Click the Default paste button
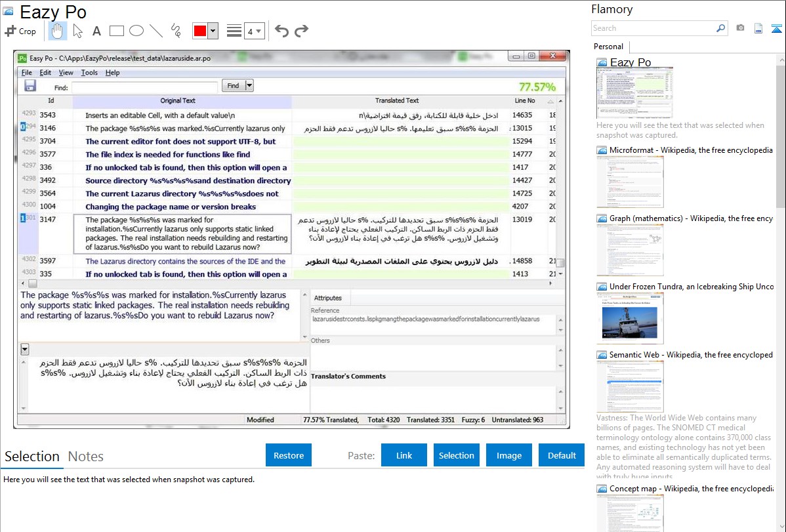The width and height of the screenshot is (786, 532). point(562,455)
